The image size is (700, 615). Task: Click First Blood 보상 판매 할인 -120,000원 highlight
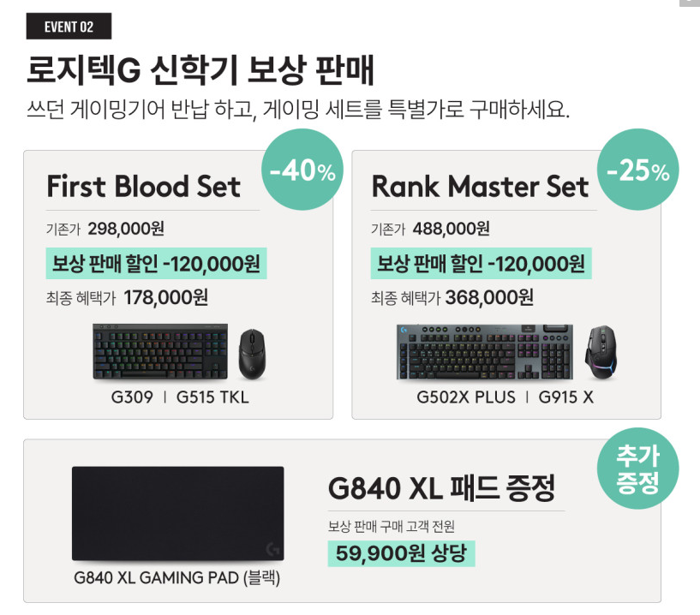156,262
